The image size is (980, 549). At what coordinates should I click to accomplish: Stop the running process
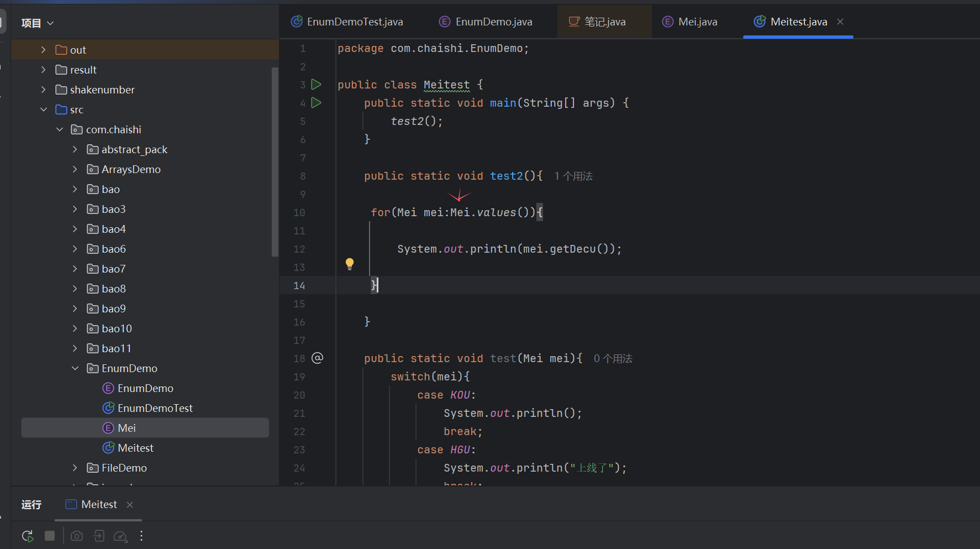coord(50,536)
